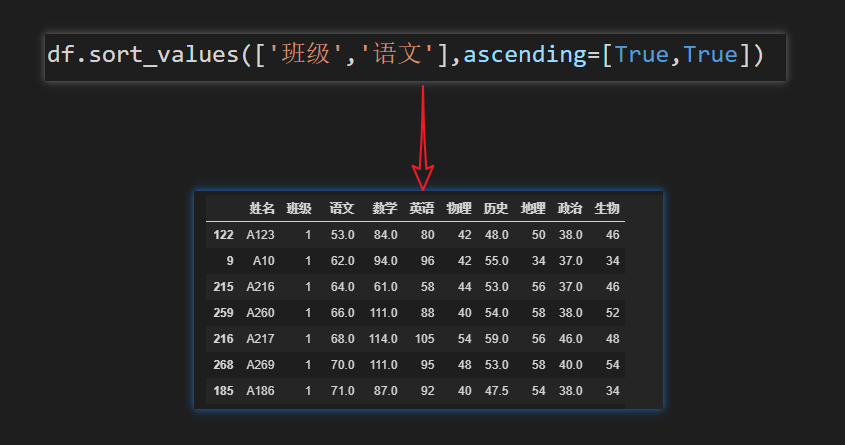The height and width of the screenshot is (445, 845).
Task: Click 历史 score 55.0 in row A10
Action: pos(496,261)
